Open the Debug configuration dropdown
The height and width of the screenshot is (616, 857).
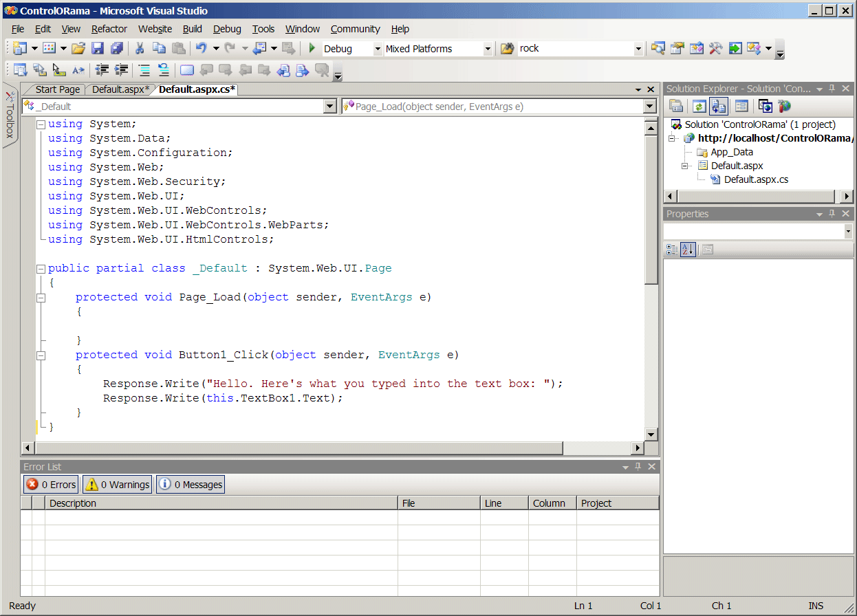pyautogui.click(x=378, y=49)
